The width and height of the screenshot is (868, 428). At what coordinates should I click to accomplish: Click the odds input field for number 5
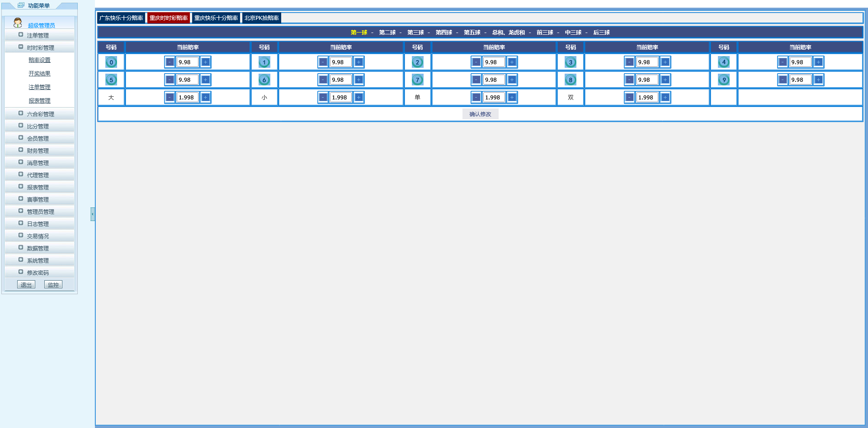coord(187,80)
